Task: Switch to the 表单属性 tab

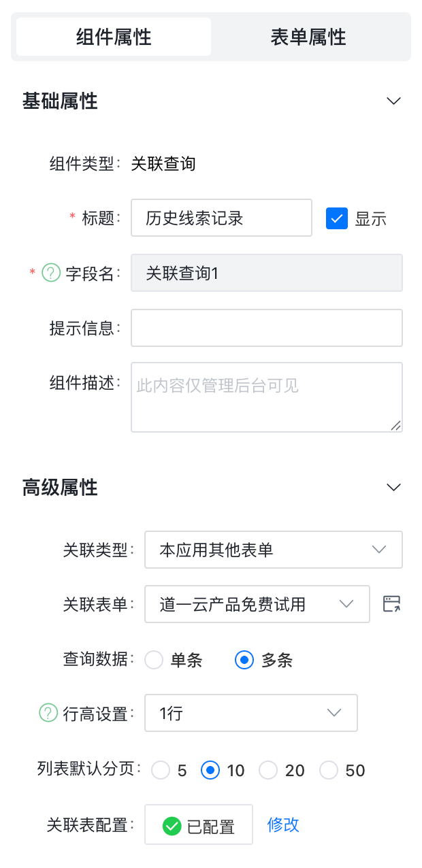Action: click(308, 37)
